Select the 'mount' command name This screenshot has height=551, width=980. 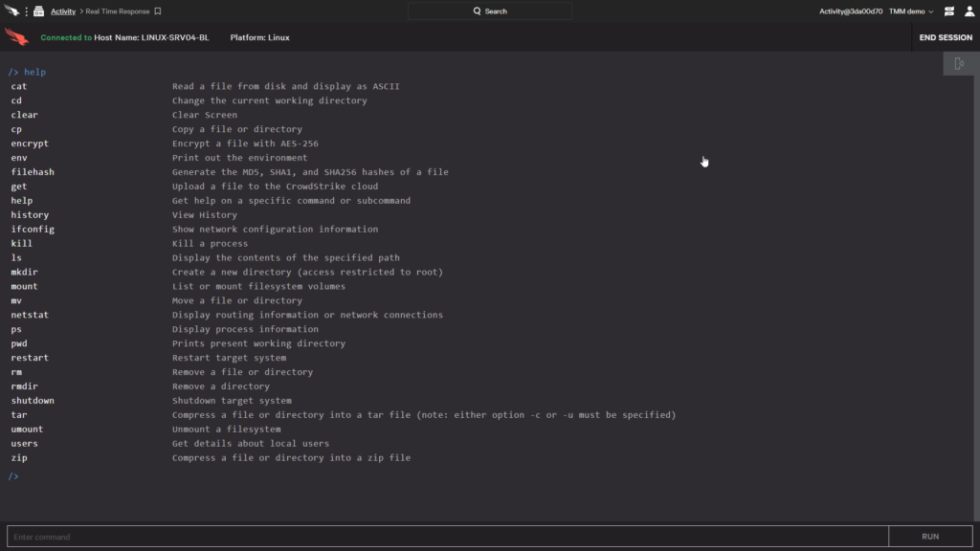coord(24,286)
